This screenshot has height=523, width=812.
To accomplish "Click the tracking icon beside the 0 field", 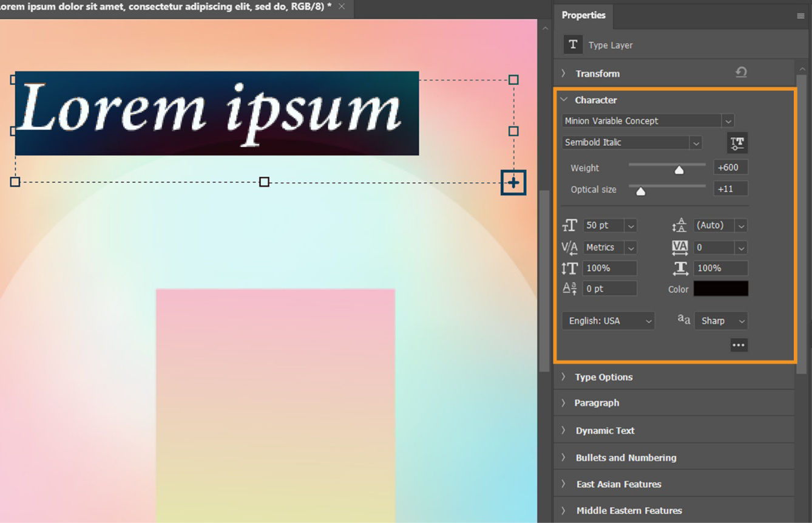I will (x=679, y=247).
